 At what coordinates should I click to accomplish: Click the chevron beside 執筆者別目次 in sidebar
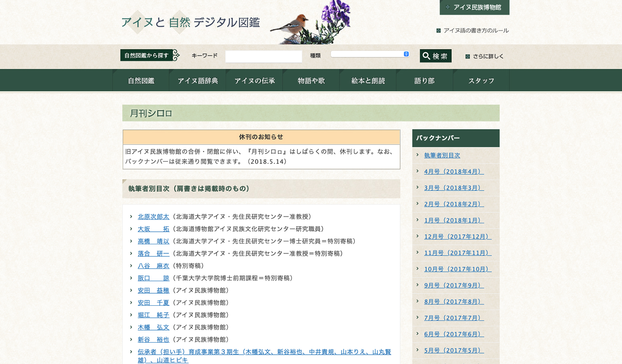(418, 155)
